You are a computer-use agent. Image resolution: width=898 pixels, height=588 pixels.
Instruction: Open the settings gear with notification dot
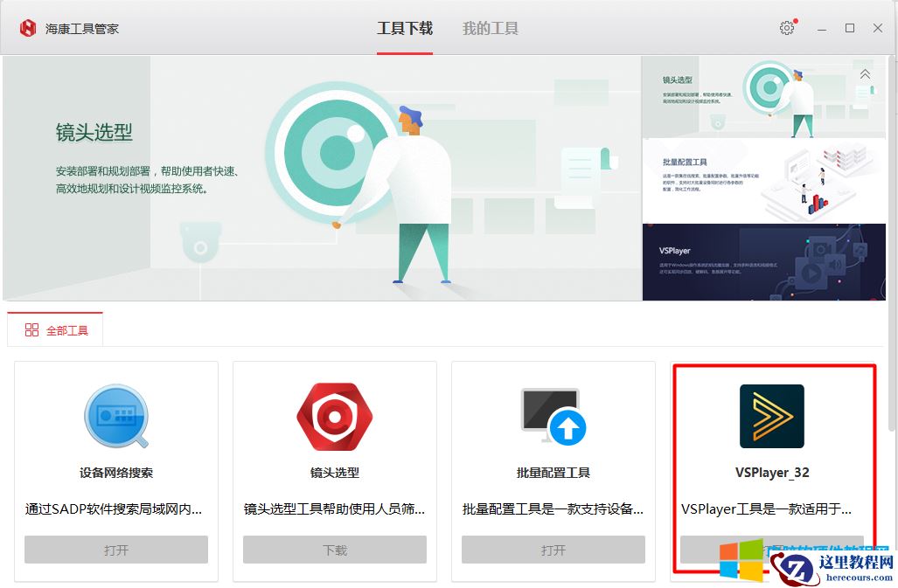(x=786, y=27)
